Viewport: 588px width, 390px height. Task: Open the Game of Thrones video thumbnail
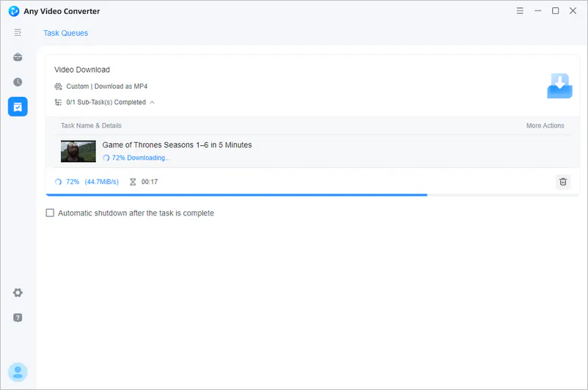[78, 151]
